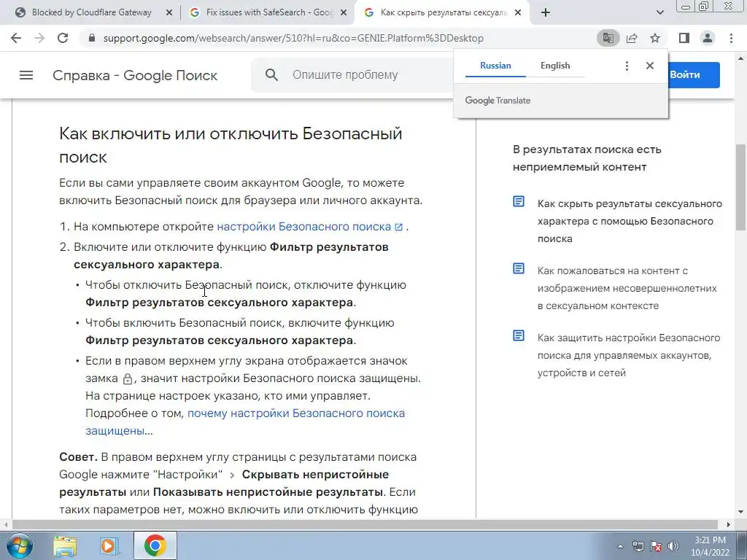Open Как скрыть результаты сексуального характера article

coord(630,221)
